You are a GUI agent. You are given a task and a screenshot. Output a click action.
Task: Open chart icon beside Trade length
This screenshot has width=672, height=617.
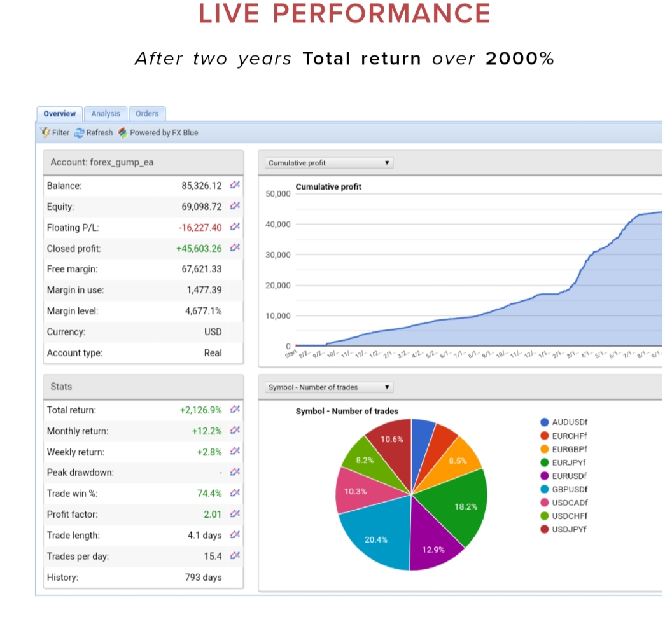(x=235, y=535)
